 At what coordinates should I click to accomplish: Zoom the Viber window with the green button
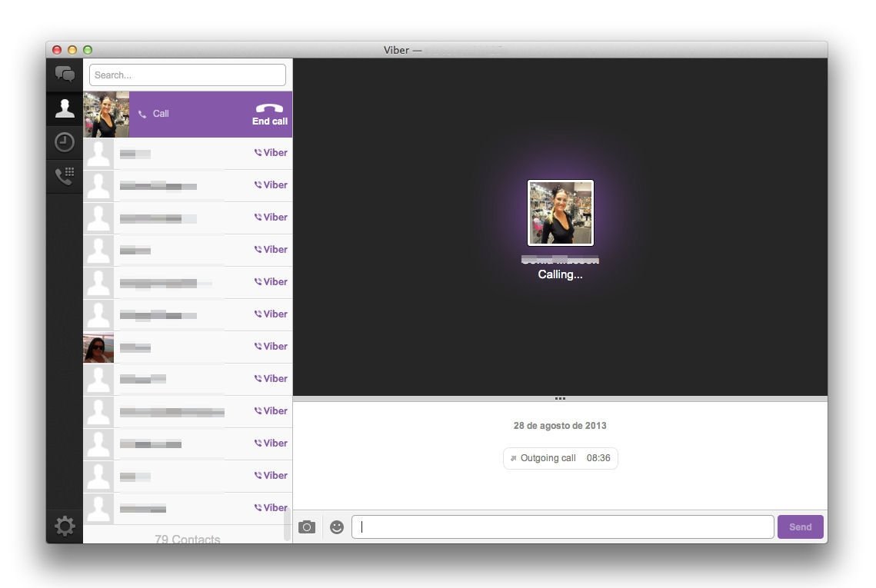click(x=88, y=50)
